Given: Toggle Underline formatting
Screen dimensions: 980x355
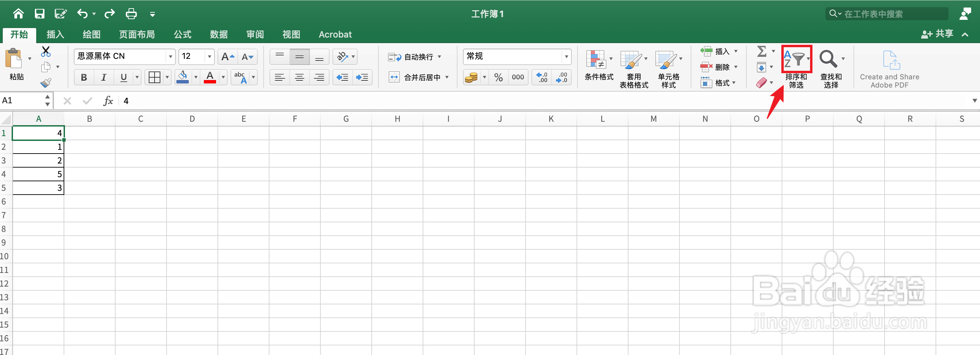Looking at the screenshot, I should pos(123,77).
